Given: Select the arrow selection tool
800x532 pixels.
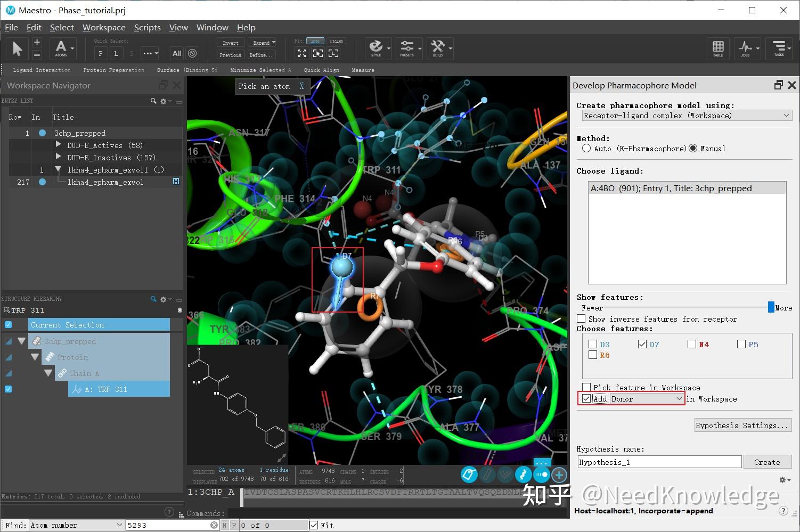Looking at the screenshot, I should coord(17,48).
